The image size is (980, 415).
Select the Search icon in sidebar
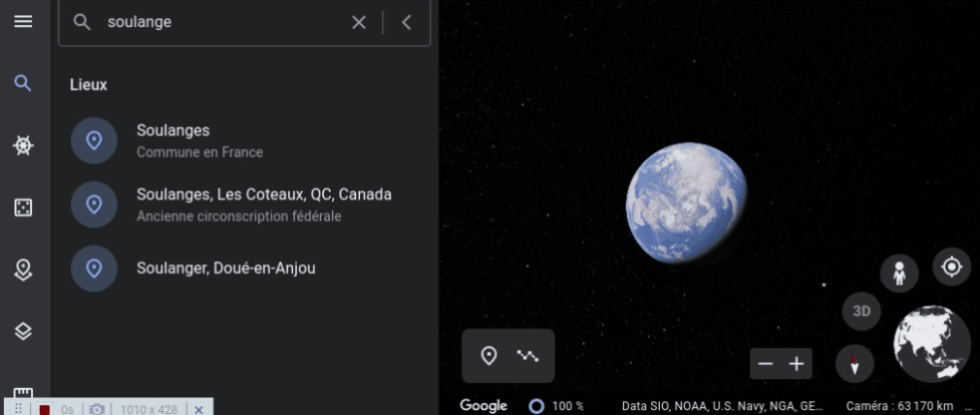tap(23, 83)
